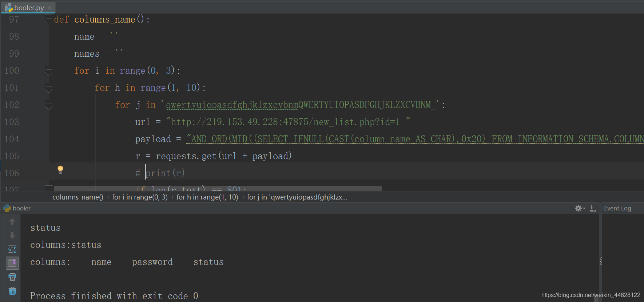644x302 pixels.
Task: Open run panel settings gear
Action: point(580,208)
